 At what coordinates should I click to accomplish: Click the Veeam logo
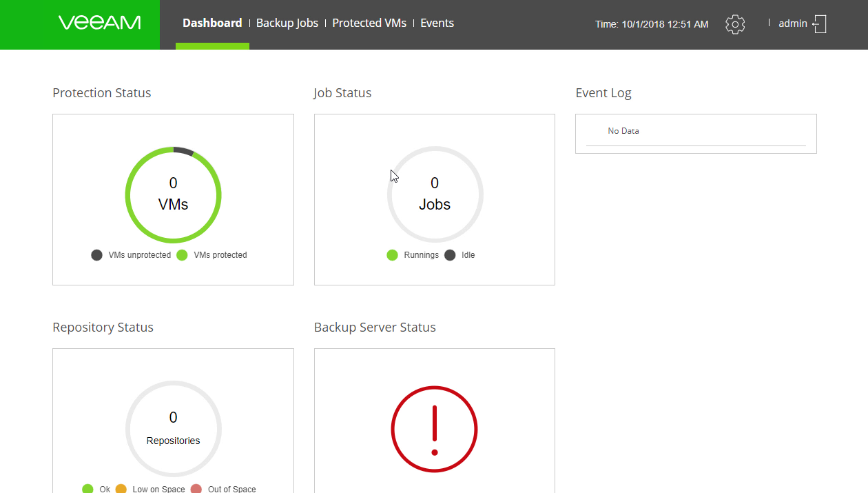(100, 23)
